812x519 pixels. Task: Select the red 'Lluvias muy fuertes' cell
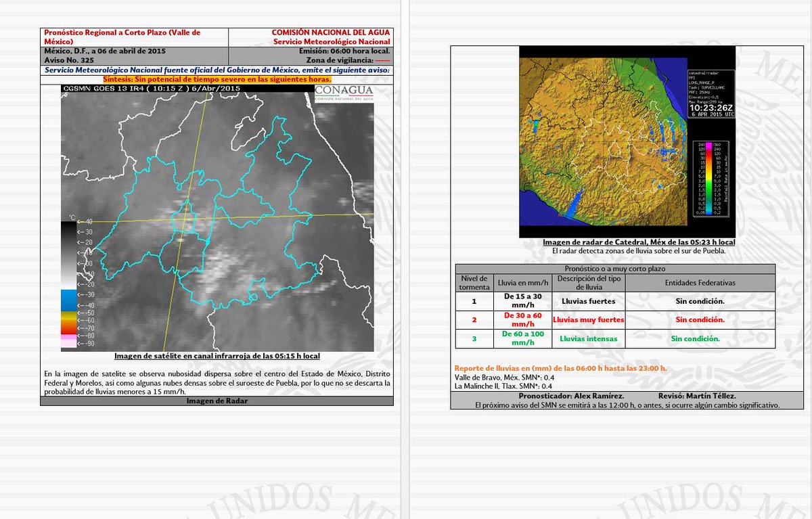tap(588, 319)
